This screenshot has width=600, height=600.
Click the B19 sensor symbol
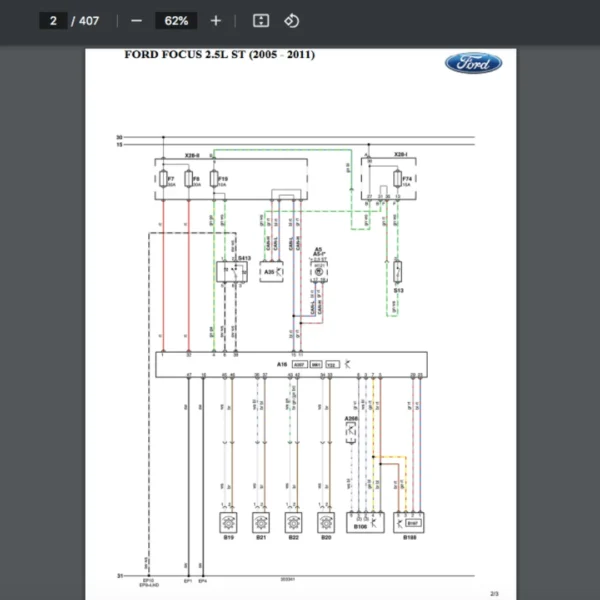coord(228,521)
